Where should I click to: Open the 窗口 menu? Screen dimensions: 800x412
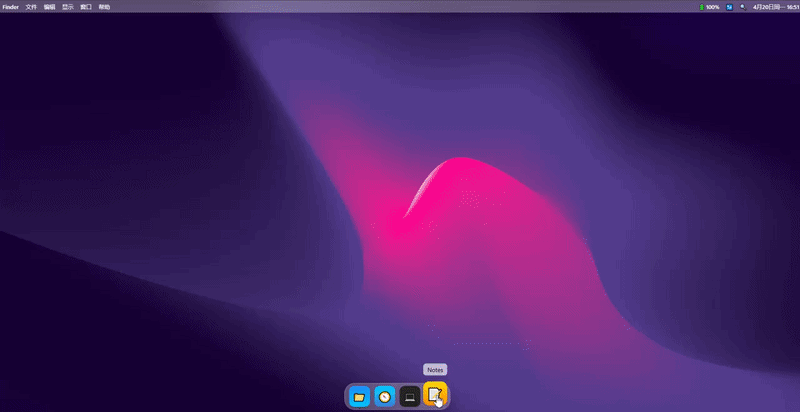click(86, 6)
